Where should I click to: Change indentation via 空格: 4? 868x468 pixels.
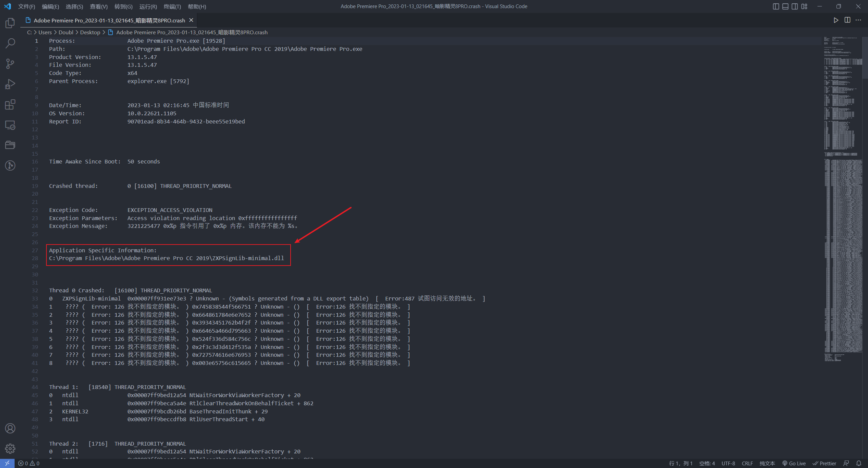[x=707, y=463]
